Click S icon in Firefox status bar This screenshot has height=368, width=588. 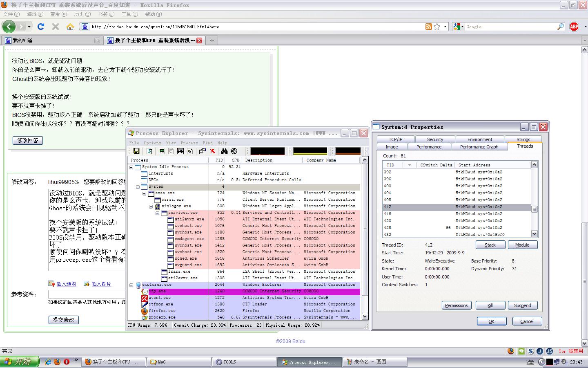click(530, 351)
